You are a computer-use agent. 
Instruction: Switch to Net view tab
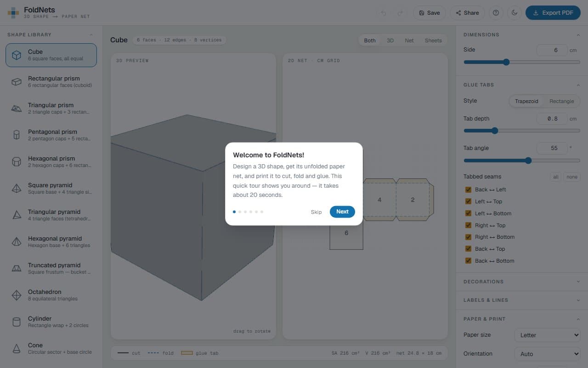coord(409,40)
